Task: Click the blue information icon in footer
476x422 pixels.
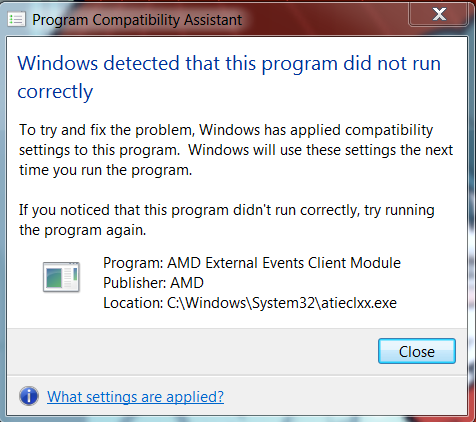Action: (x=29, y=396)
